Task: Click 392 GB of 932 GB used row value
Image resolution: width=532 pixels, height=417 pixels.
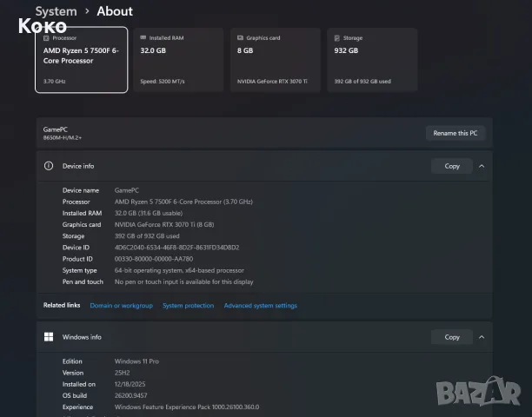Action: 147,236
